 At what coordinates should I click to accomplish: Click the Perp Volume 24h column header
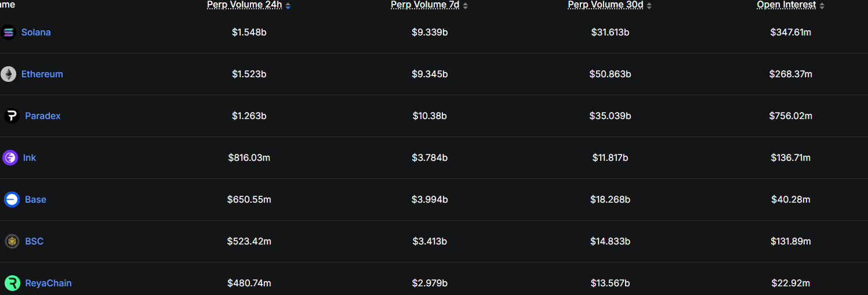tap(244, 5)
